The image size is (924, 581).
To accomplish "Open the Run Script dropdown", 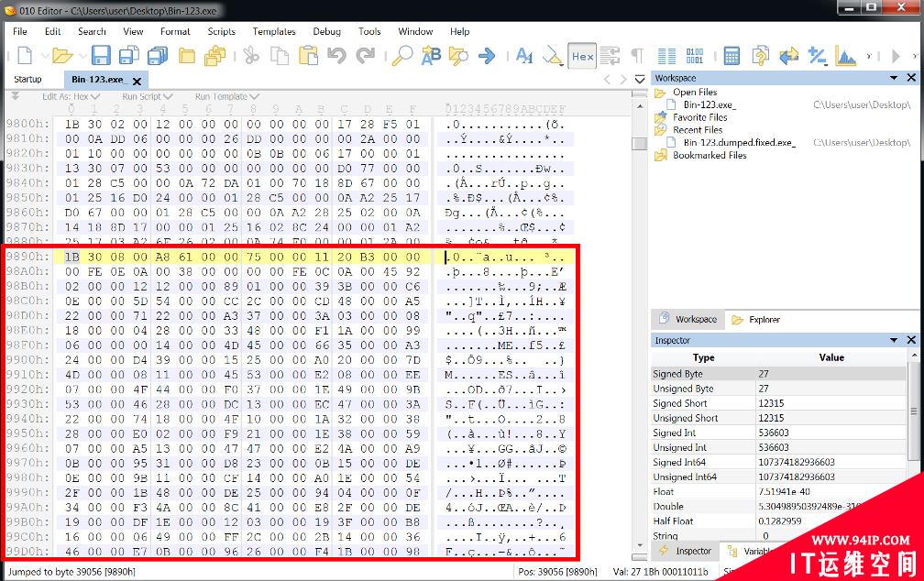I will 148,96.
